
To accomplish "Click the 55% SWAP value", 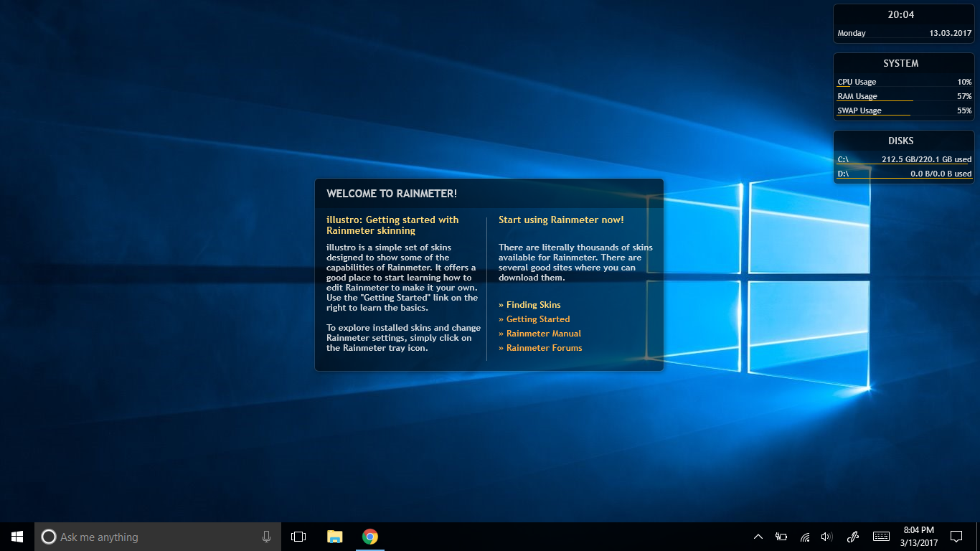I will tap(964, 110).
